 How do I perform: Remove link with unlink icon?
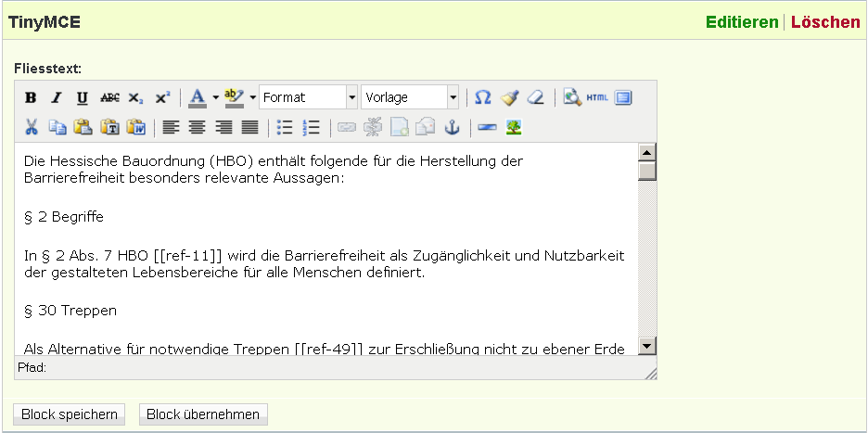pos(373,127)
